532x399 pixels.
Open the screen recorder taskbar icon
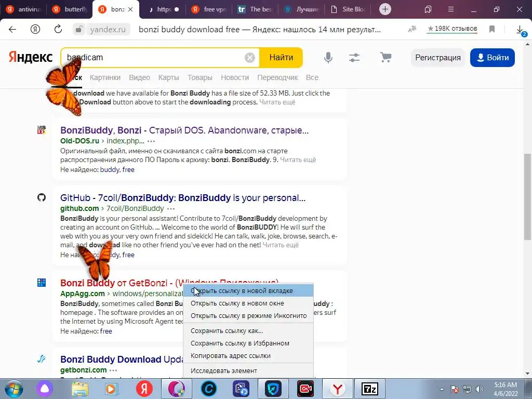tap(305, 389)
